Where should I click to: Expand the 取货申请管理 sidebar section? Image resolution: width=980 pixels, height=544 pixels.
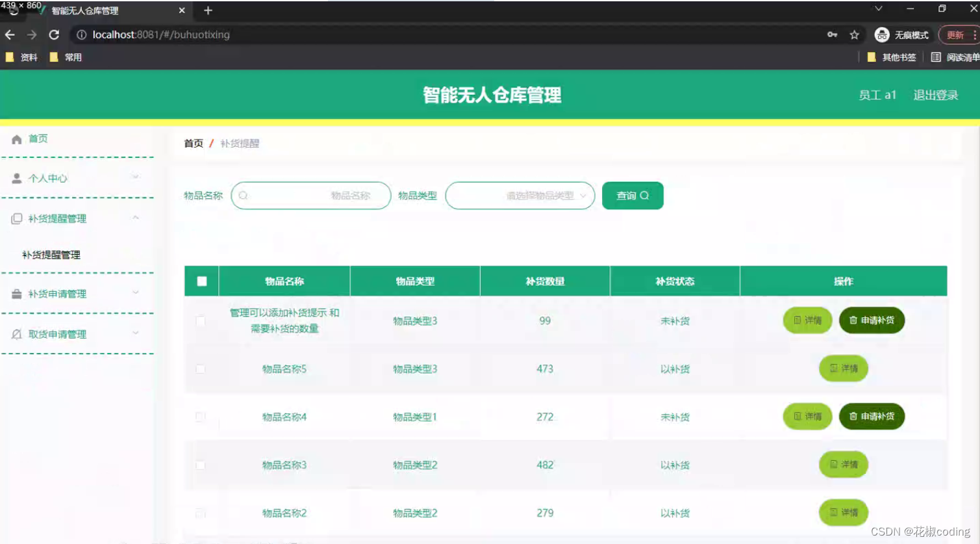tap(136, 333)
